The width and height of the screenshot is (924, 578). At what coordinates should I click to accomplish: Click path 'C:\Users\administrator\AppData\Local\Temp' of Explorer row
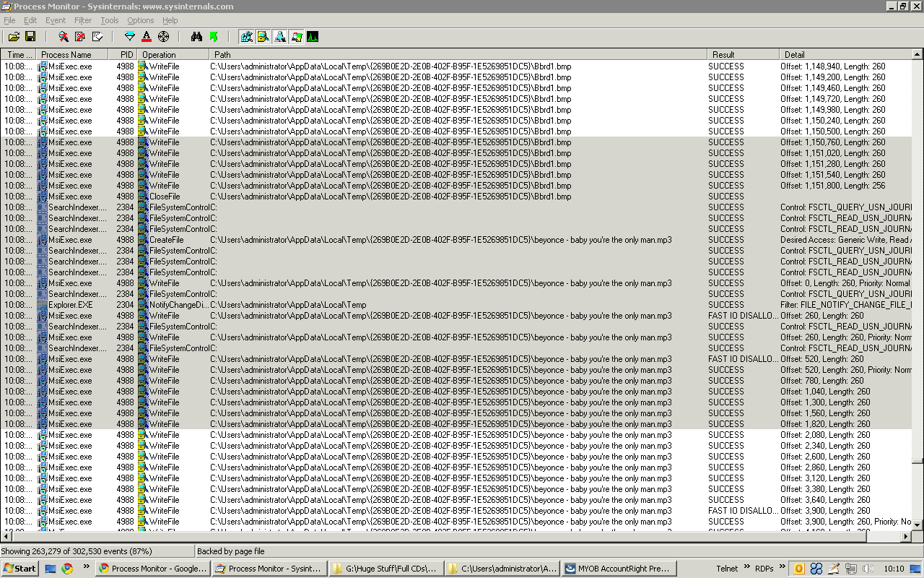288,305
